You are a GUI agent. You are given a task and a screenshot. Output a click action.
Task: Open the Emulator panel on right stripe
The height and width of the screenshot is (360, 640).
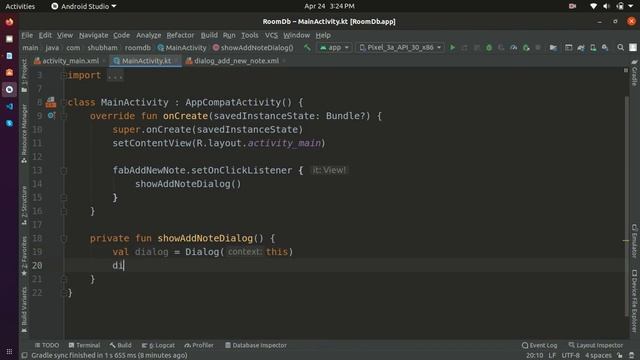pos(634,241)
